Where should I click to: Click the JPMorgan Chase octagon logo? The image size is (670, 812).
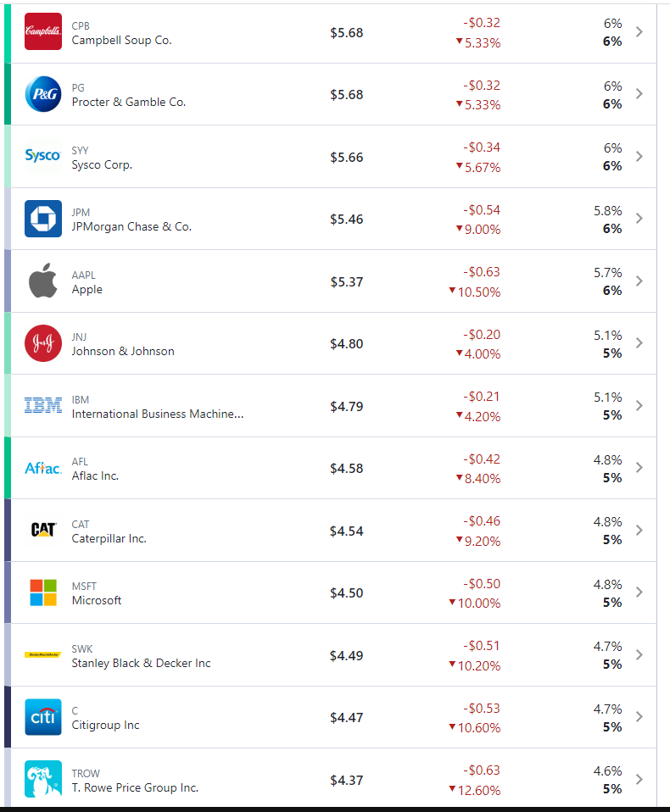43,218
